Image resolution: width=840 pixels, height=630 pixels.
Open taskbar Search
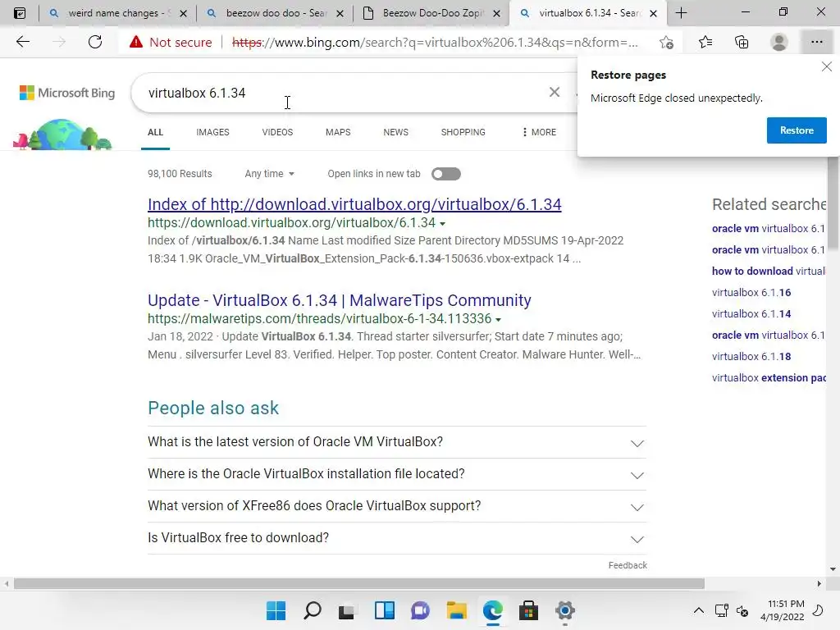[313, 610]
